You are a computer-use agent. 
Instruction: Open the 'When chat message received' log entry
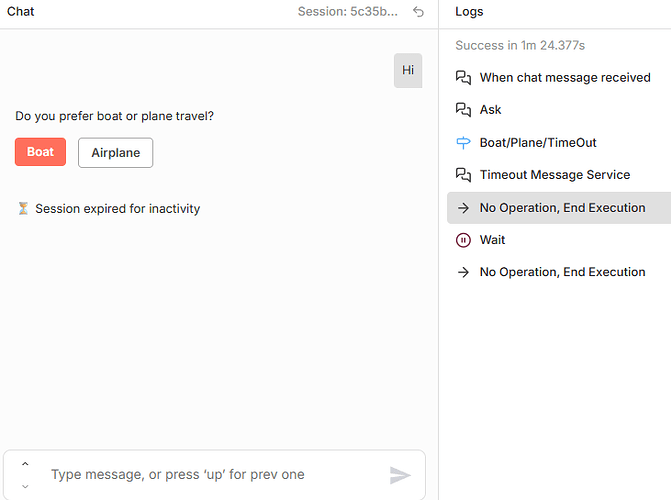click(565, 77)
